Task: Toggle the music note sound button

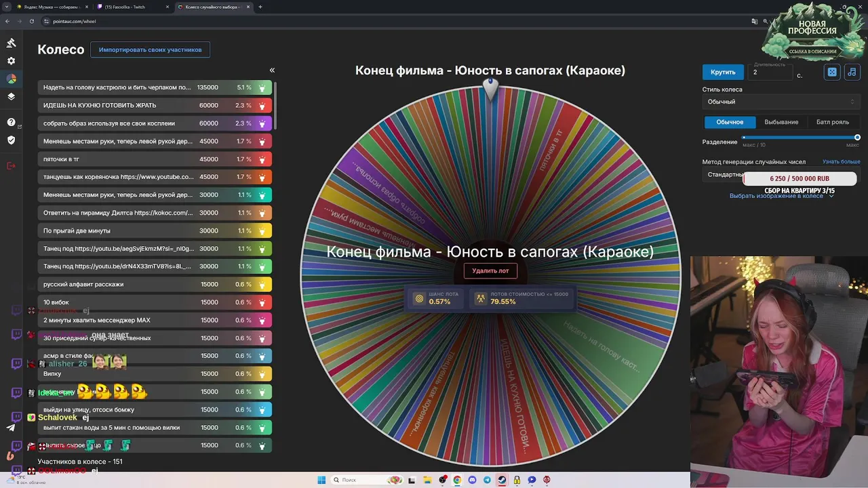Action: (x=852, y=72)
